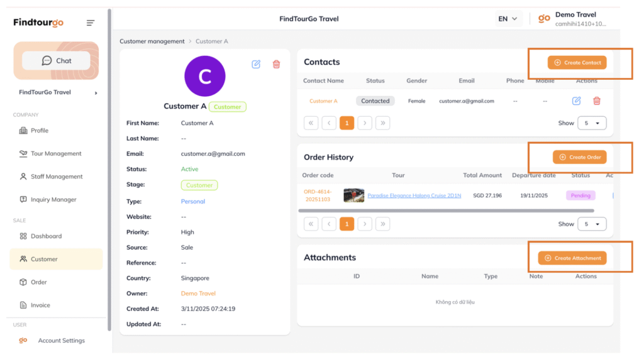Viewport: 644px width, 357px height.
Task: Delete Customer A using red trash icon
Action: tap(276, 64)
